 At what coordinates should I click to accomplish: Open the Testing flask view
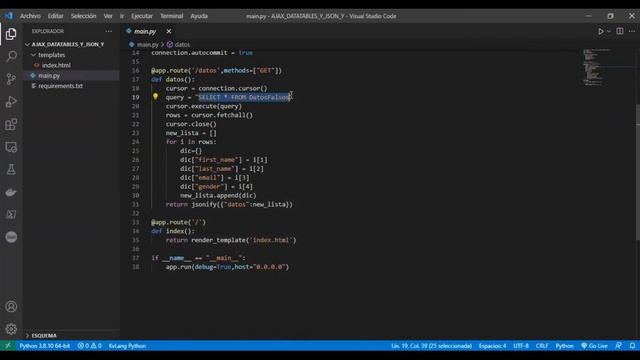(x=11, y=169)
